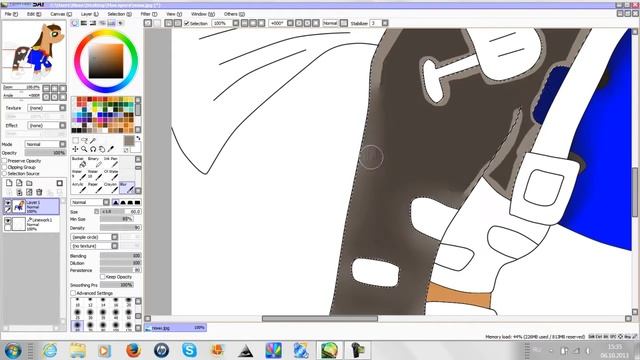Select the Hand tool
Screen dimensions: 640x360
click(102, 149)
